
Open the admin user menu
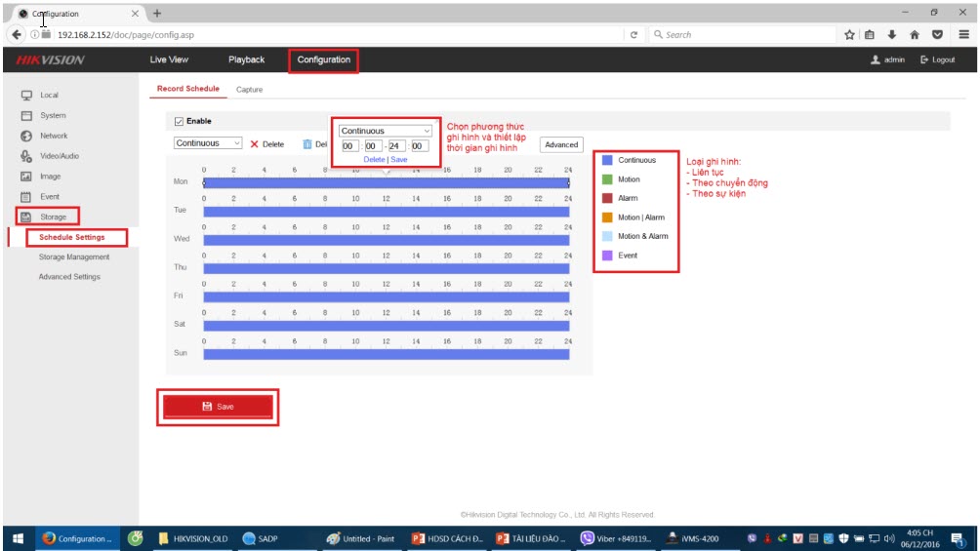pos(887,60)
